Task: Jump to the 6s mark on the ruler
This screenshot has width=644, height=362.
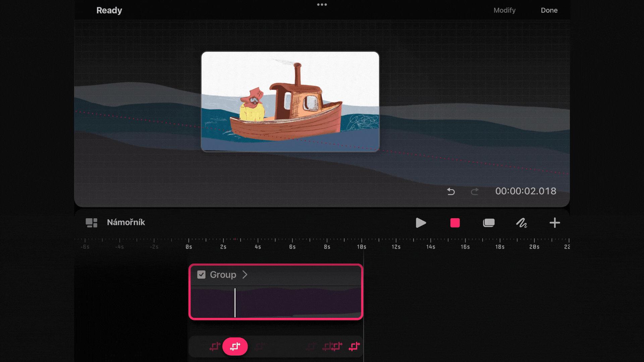Action: click(x=292, y=247)
